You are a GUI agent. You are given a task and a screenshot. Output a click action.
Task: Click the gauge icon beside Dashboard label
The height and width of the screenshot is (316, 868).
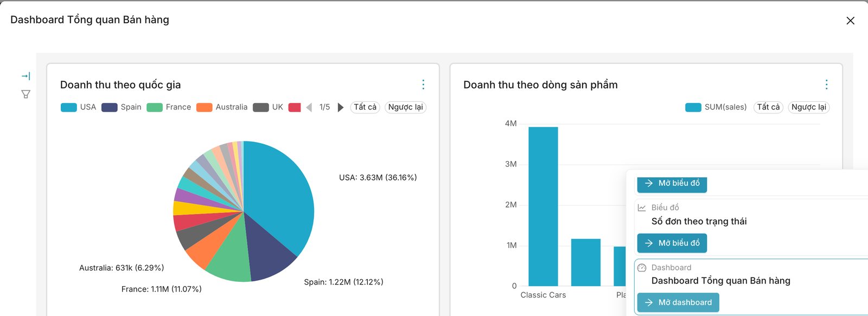[642, 268]
